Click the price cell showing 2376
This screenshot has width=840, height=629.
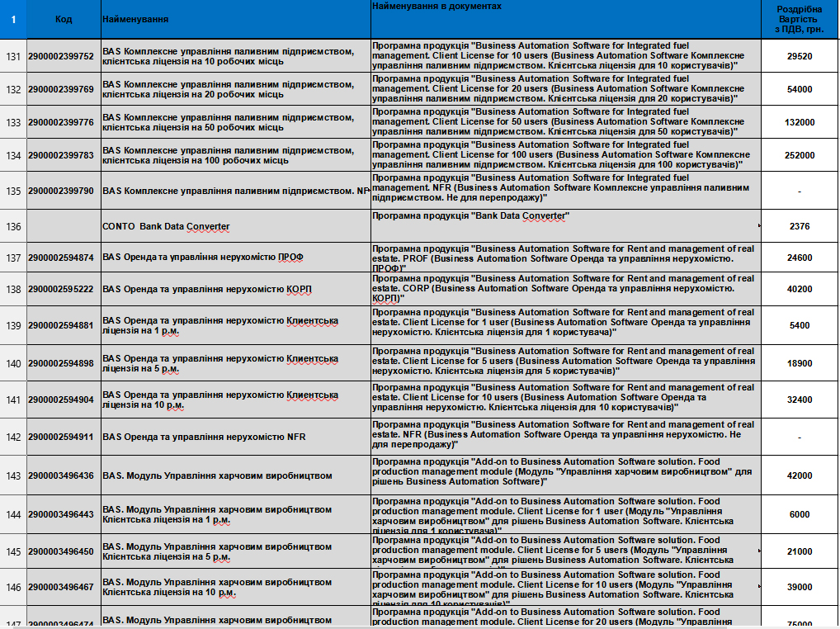coord(799,226)
